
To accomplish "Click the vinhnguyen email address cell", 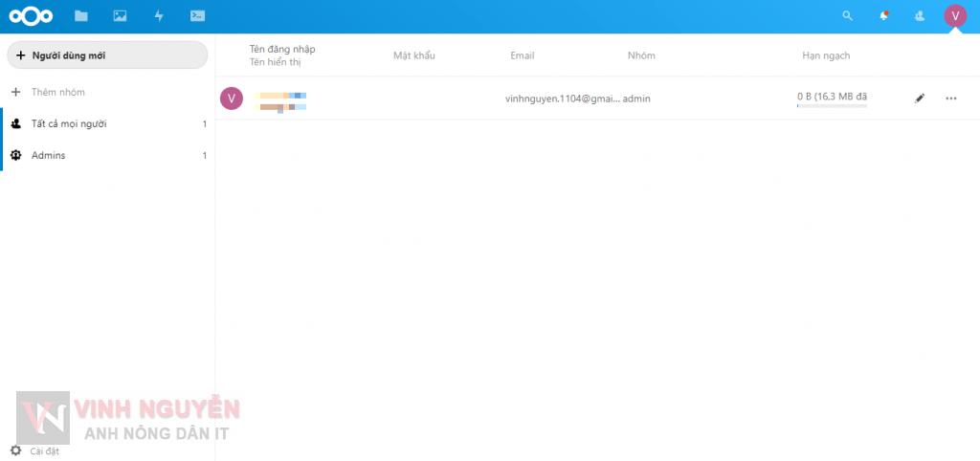I will [x=562, y=99].
